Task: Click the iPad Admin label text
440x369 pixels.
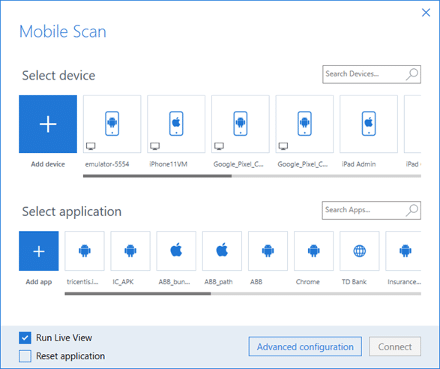Action: pyautogui.click(x=359, y=164)
